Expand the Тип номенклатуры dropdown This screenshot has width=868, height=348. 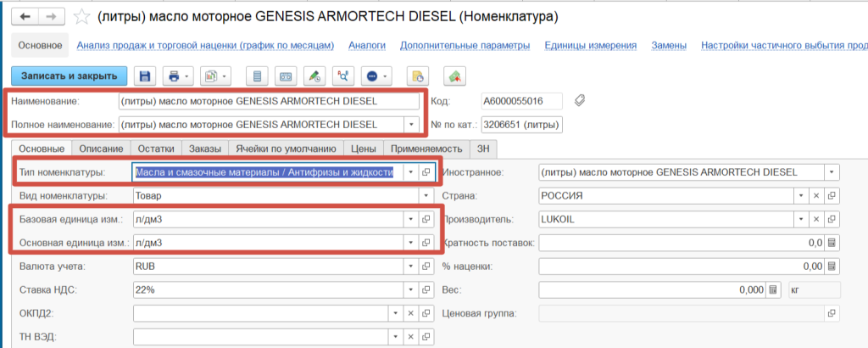pos(411,172)
